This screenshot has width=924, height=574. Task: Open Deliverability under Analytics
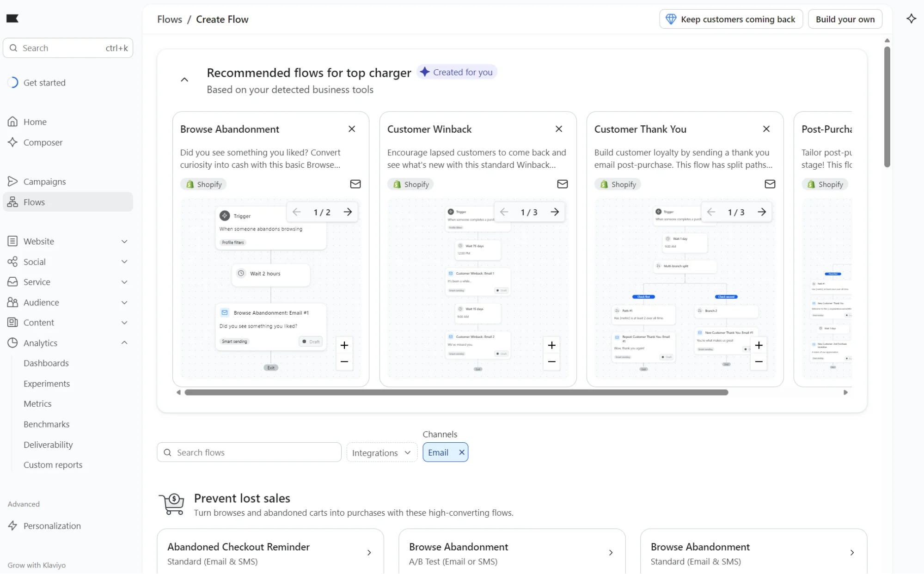pos(48,445)
